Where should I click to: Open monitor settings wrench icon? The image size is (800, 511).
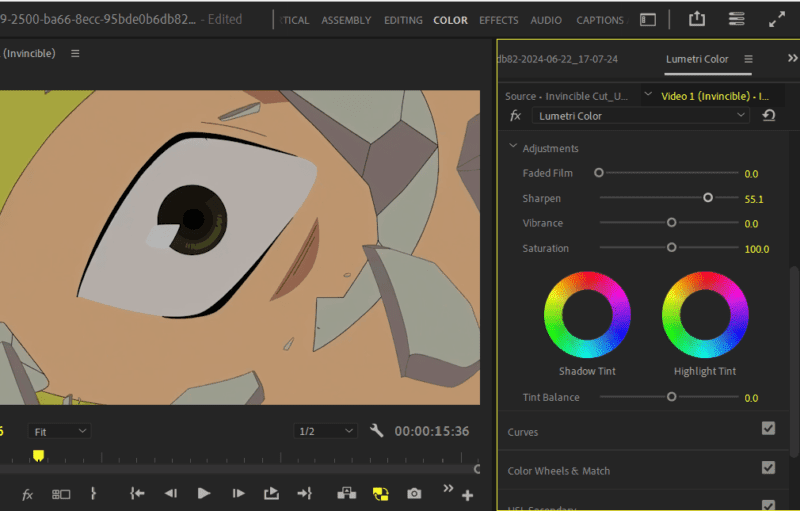pyautogui.click(x=376, y=431)
